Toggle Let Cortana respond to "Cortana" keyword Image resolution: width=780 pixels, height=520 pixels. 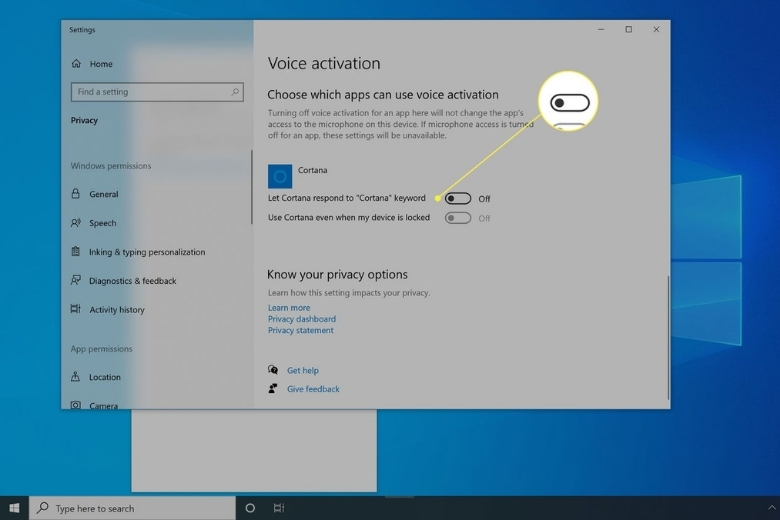pos(458,199)
